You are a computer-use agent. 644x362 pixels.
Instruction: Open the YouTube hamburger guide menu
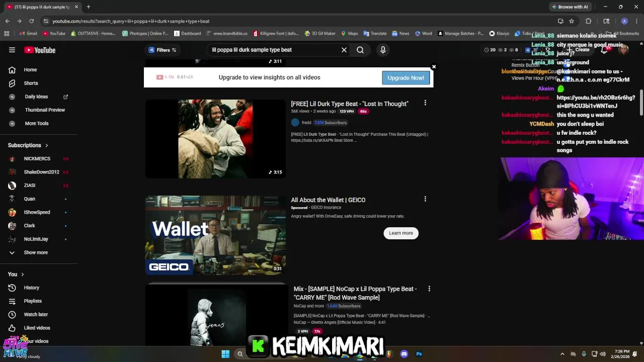pos(12,50)
